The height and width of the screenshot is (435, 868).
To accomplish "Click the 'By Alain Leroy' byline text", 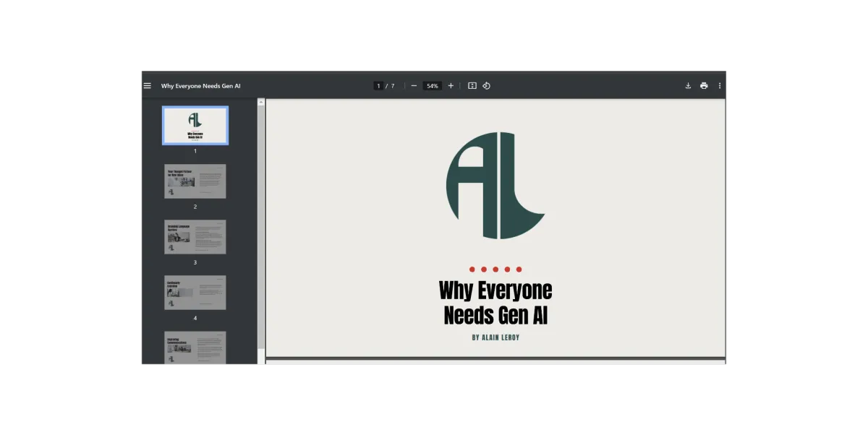I will 495,337.
